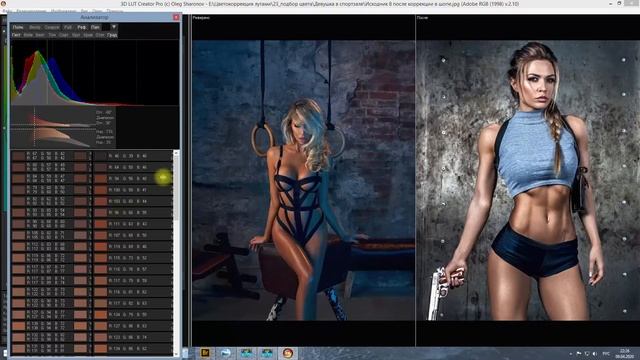Select the R 116 G 76 B 57 value text
Screen dimensions: 640x360
[128, 269]
